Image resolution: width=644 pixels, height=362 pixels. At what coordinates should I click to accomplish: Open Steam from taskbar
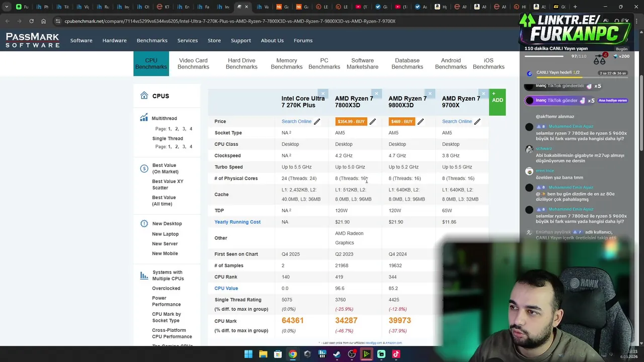[337, 354]
